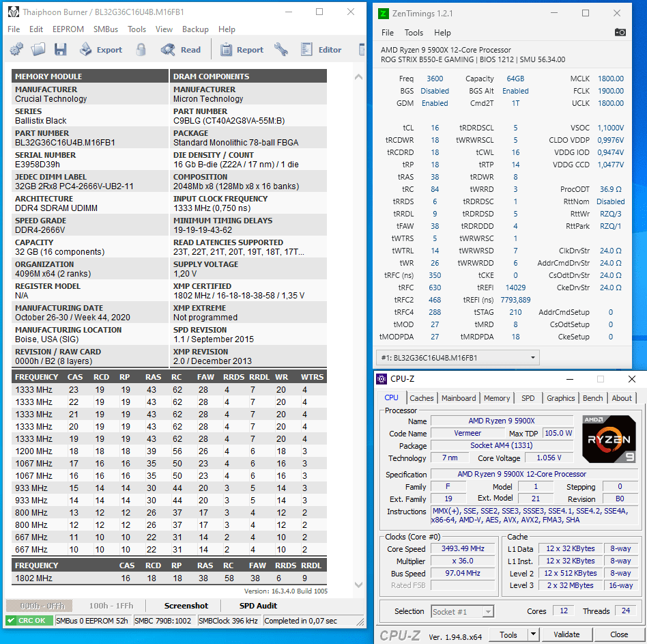Viewport: 647px width, 644px height.
Task: Click the Core Speed value 3493.49 MHz
Action: click(463, 548)
